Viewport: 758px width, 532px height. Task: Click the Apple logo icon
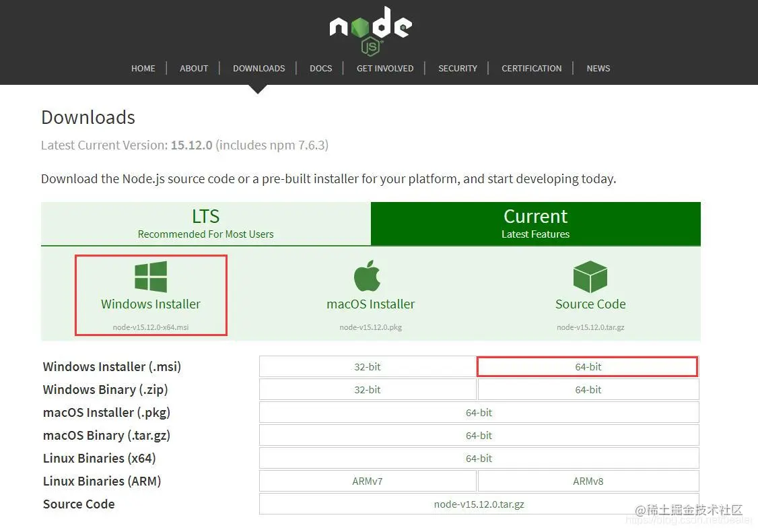[367, 275]
